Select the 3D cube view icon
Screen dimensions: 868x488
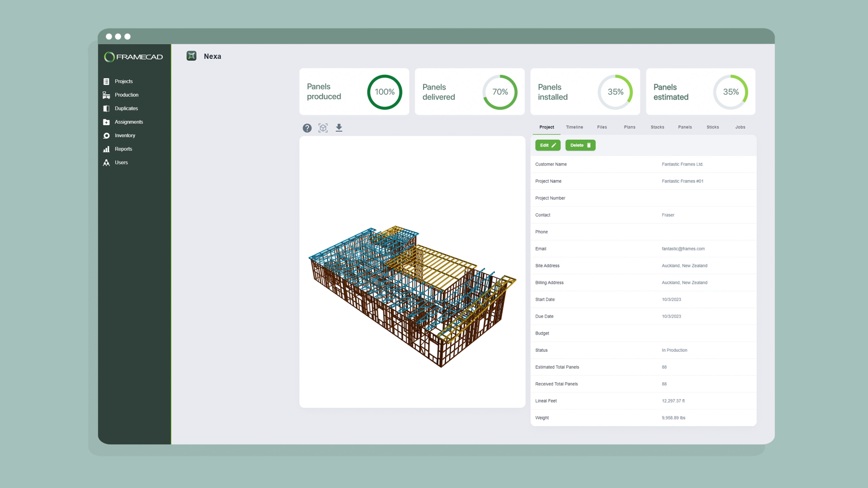(x=323, y=128)
